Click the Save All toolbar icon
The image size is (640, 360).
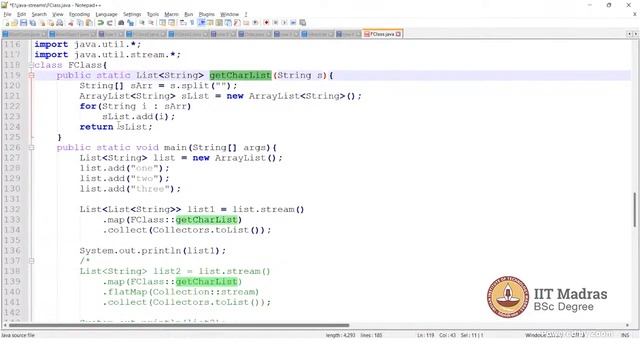(33, 22)
